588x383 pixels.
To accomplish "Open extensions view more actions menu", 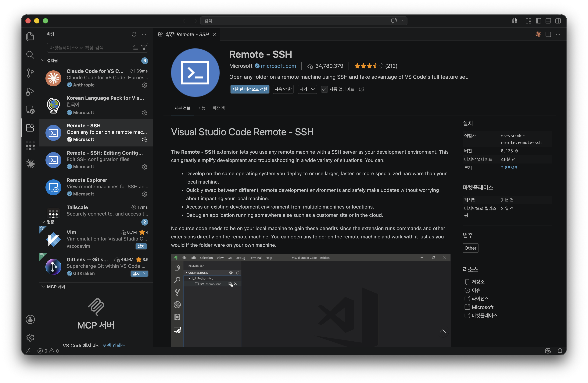I will [144, 34].
